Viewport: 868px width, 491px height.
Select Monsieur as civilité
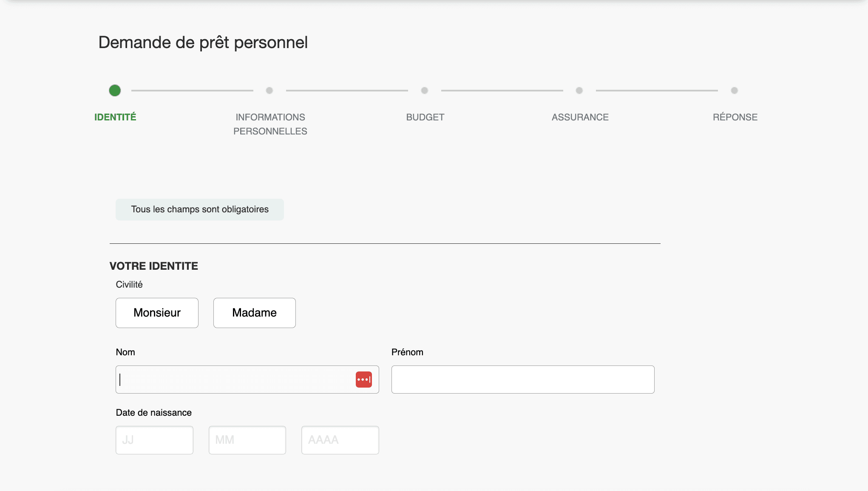[x=157, y=313]
